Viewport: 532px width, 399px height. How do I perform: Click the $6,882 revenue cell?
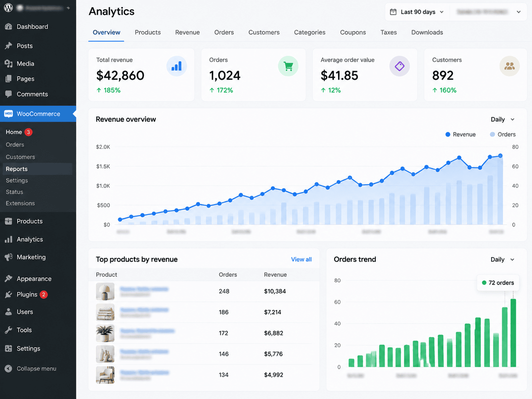tap(274, 333)
